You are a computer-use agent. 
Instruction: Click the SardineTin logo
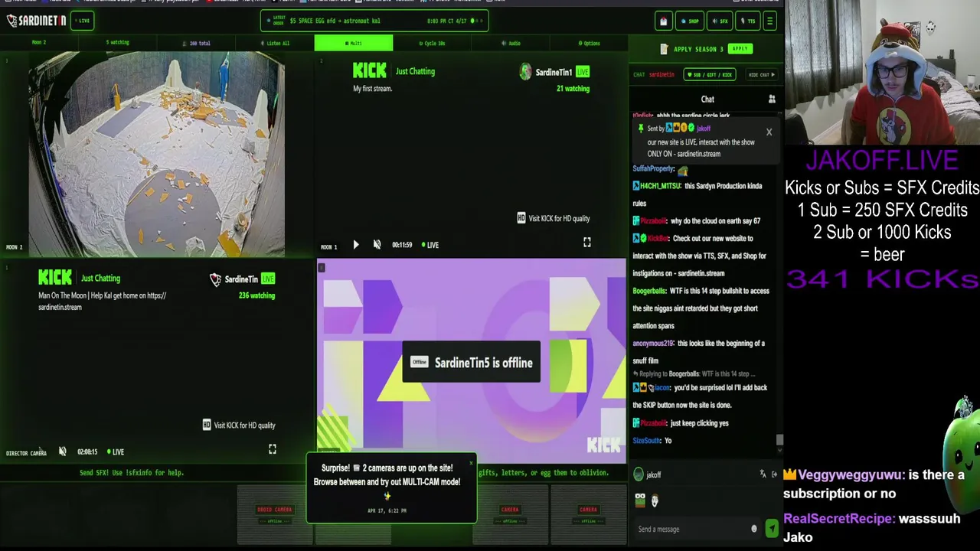click(37, 21)
